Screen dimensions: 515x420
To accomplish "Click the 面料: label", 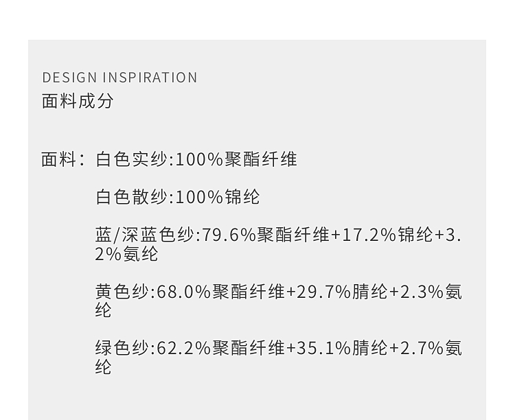I will tap(63, 160).
